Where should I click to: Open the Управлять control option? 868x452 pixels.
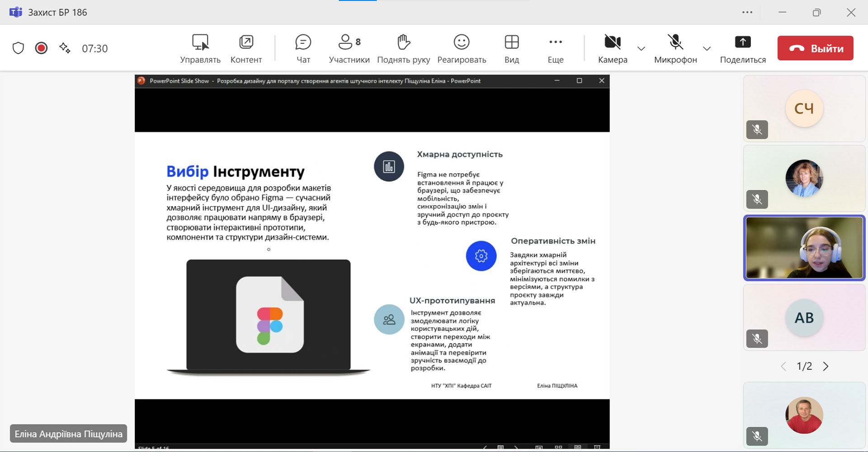(200, 48)
